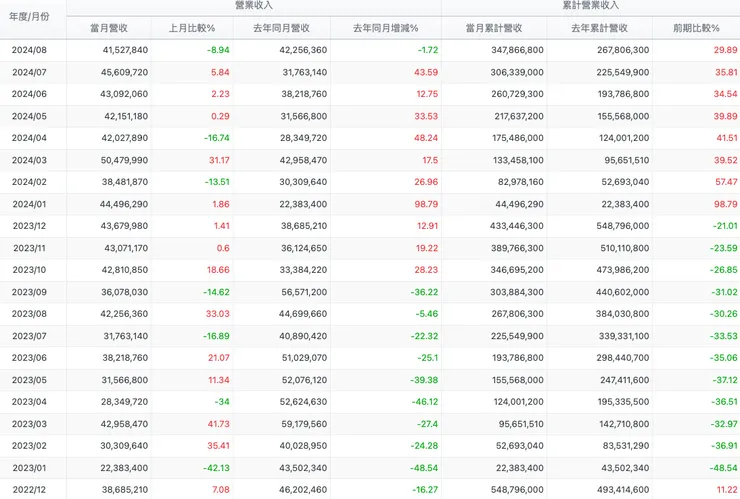This screenshot has height=499, width=740.
Task: Click the 當月累計營收 column header
Action: pos(494,28)
